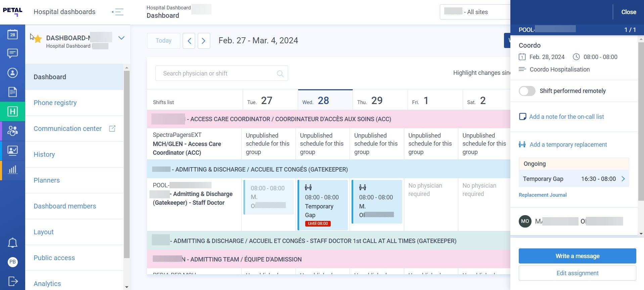Select the Fri. 1 column header

click(x=435, y=100)
